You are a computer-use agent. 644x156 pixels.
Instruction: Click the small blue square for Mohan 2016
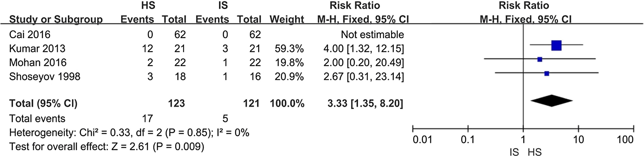pyautogui.click(x=540, y=59)
